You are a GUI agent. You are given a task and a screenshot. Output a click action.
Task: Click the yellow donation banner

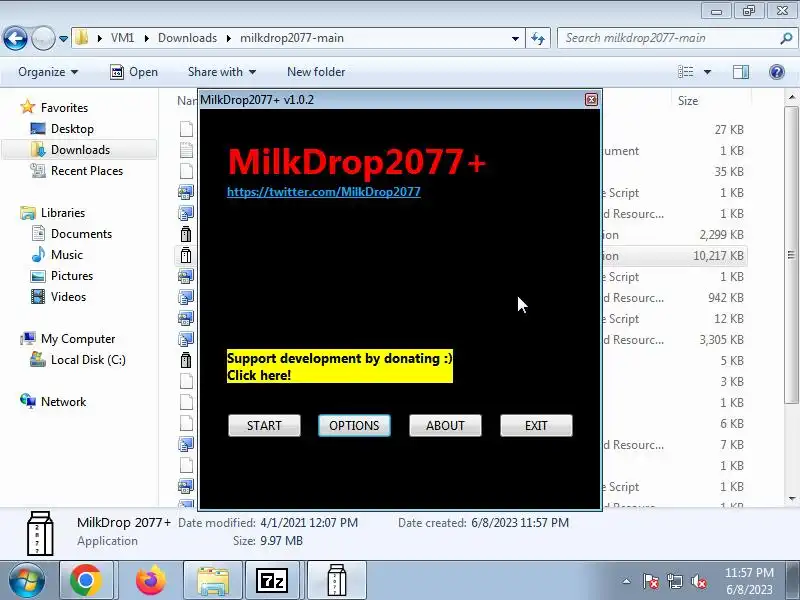[340, 366]
